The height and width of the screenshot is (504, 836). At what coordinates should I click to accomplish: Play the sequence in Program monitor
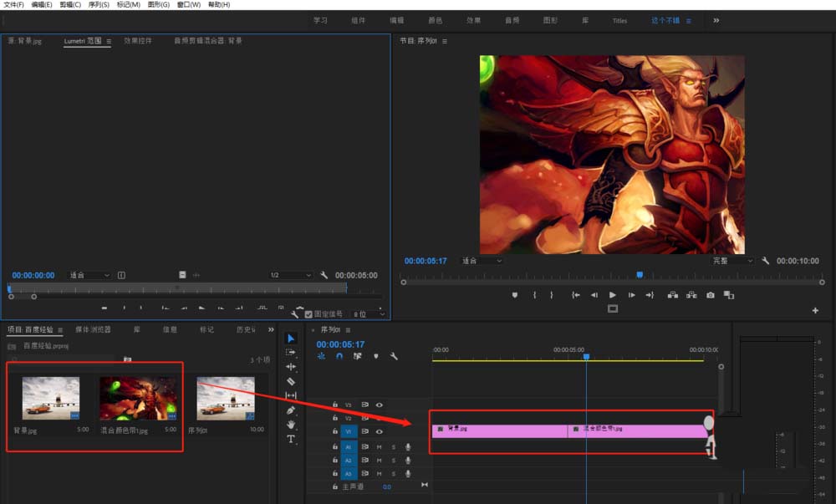coord(613,294)
